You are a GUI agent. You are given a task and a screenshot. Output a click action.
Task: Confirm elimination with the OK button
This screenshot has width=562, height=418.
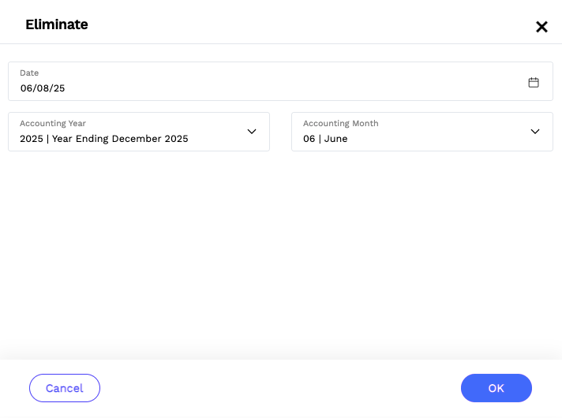point(496,388)
